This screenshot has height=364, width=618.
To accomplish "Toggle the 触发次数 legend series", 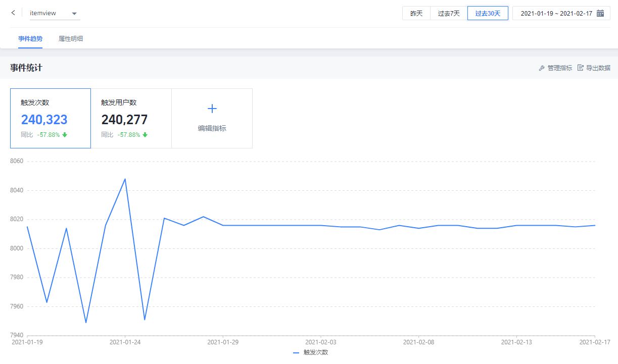I will (x=311, y=353).
